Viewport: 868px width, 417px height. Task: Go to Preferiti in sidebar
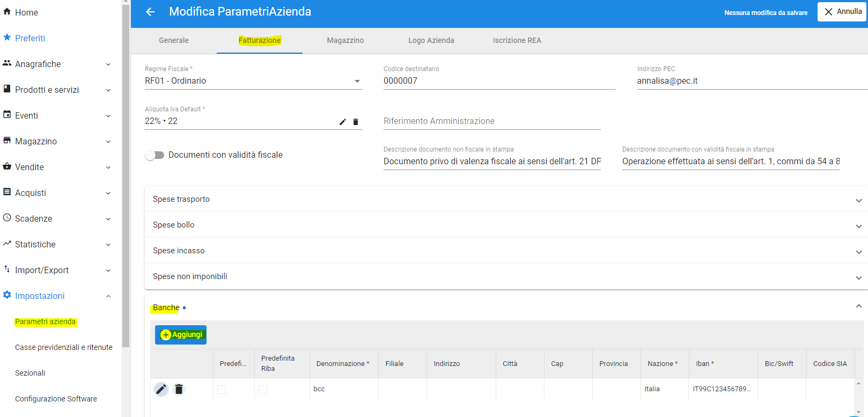[30, 38]
